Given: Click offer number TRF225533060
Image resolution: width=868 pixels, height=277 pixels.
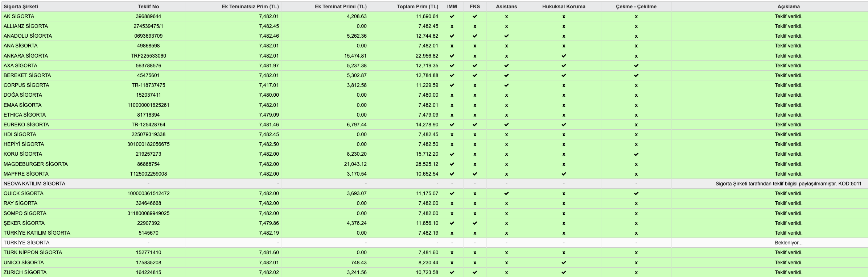Looking at the screenshot, I should (148, 56).
